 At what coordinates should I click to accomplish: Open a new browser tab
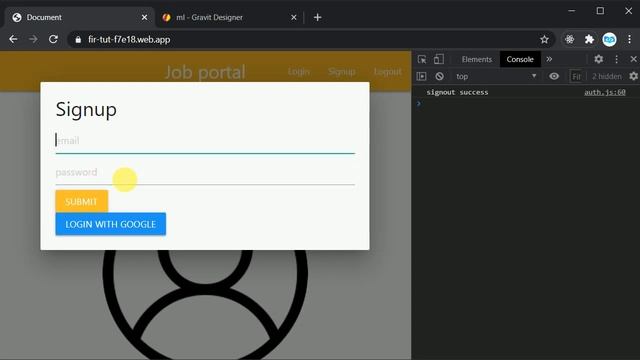tap(318, 17)
